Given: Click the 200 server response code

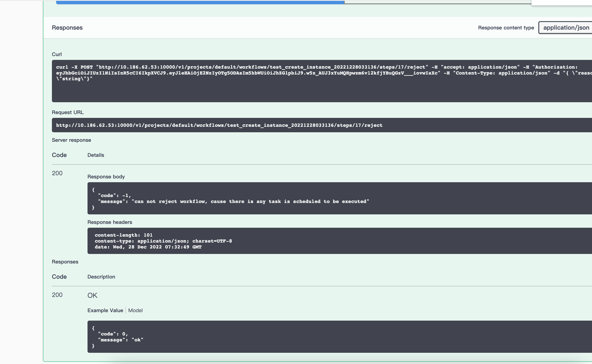Looking at the screenshot, I should (57, 173).
